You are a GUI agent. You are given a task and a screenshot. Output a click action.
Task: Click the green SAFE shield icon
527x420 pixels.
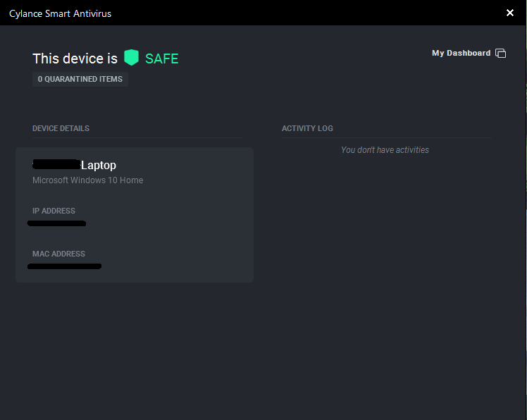(131, 58)
